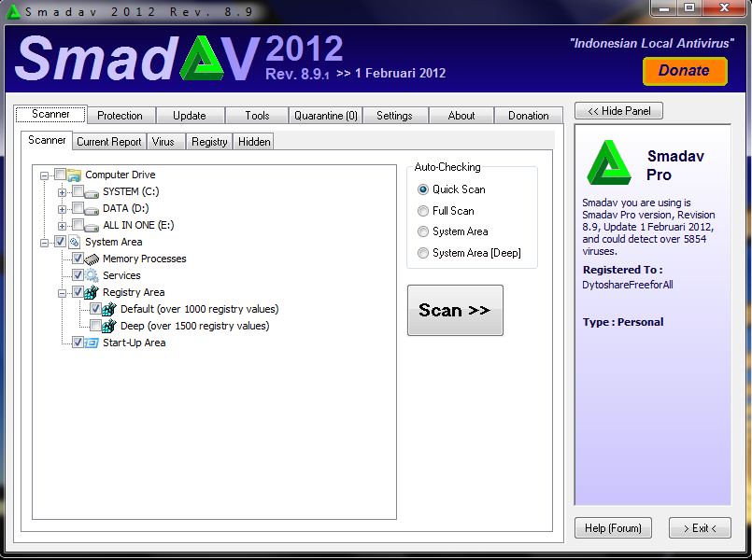Start scanning with the Scan >> button
Viewport: 752px width, 560px height.
tap(455, 311)
